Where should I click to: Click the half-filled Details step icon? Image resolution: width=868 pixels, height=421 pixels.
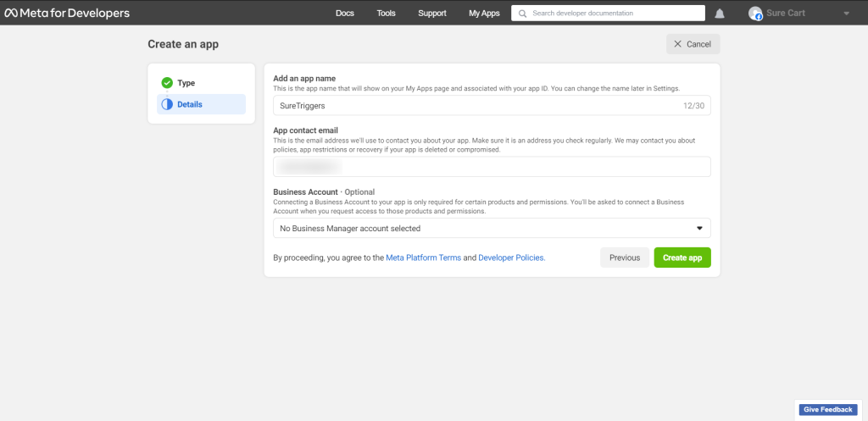point(167,104)
